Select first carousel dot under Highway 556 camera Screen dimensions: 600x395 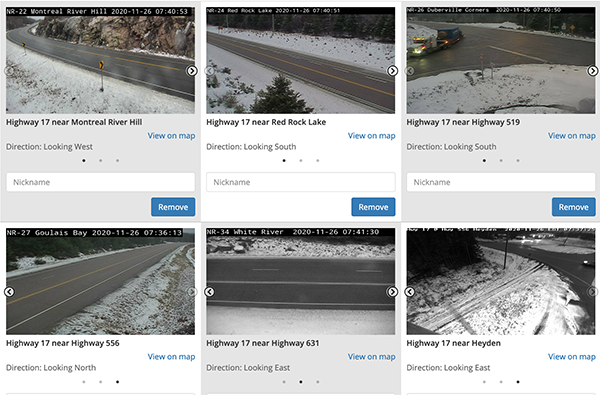point(84,382)
